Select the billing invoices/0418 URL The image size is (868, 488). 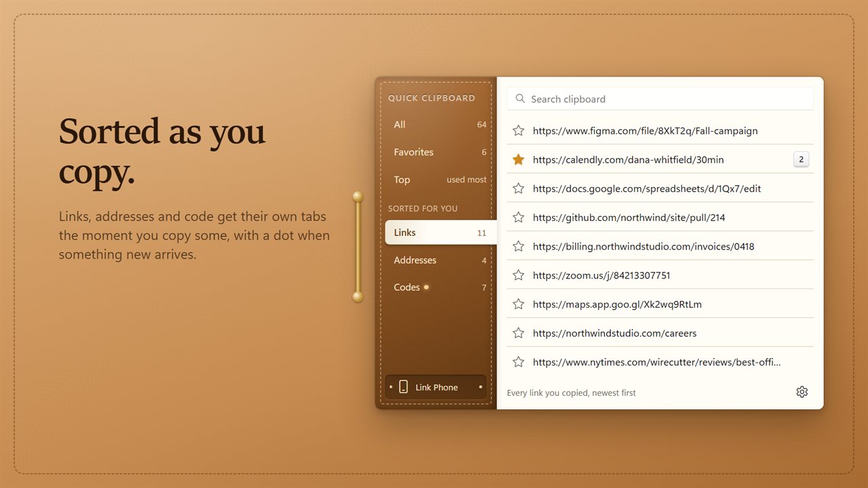point(644,247)
